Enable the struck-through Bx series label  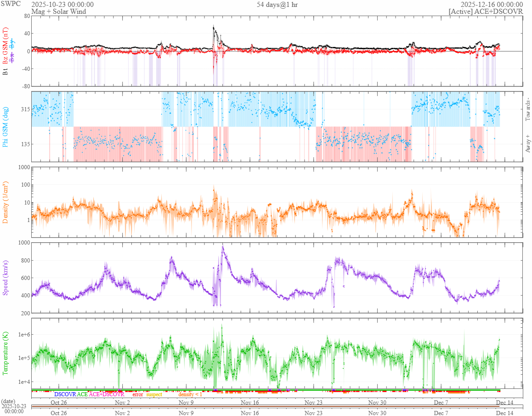(12, 58)
